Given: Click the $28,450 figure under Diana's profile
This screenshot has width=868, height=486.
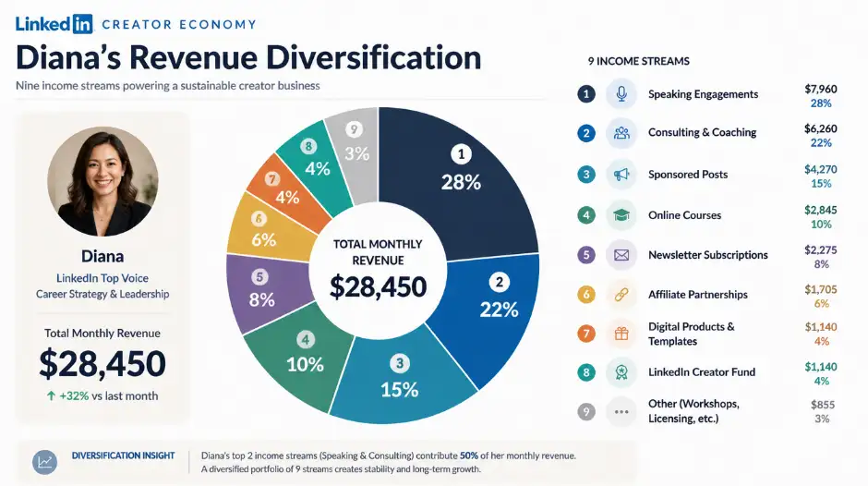Looking at the screenshot, I should [x=102, y=363].
